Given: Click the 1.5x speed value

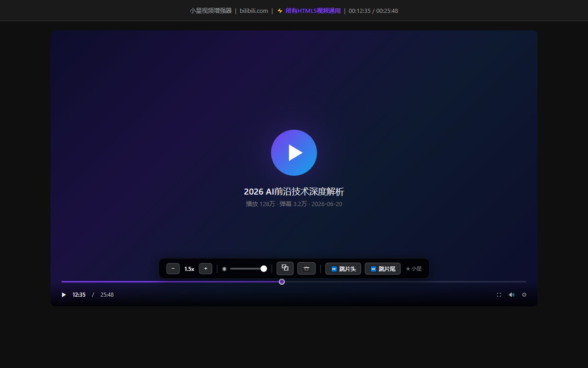Looking at the screenshot, I should click(189, 269).
